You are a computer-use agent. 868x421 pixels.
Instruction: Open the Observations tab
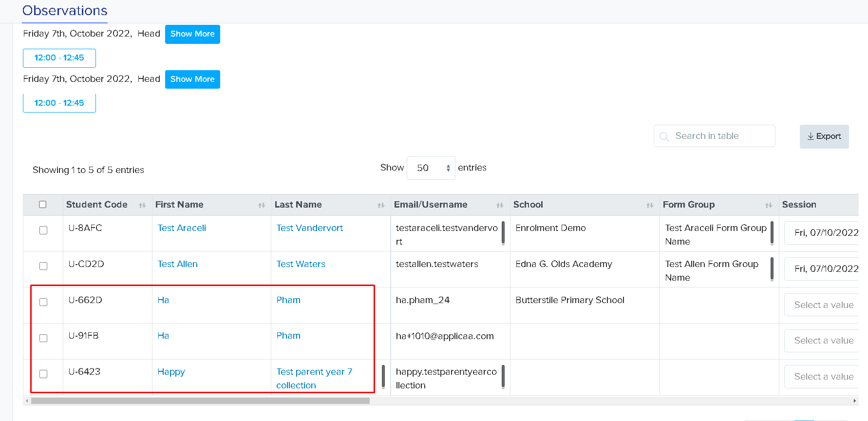pos(65,11)
